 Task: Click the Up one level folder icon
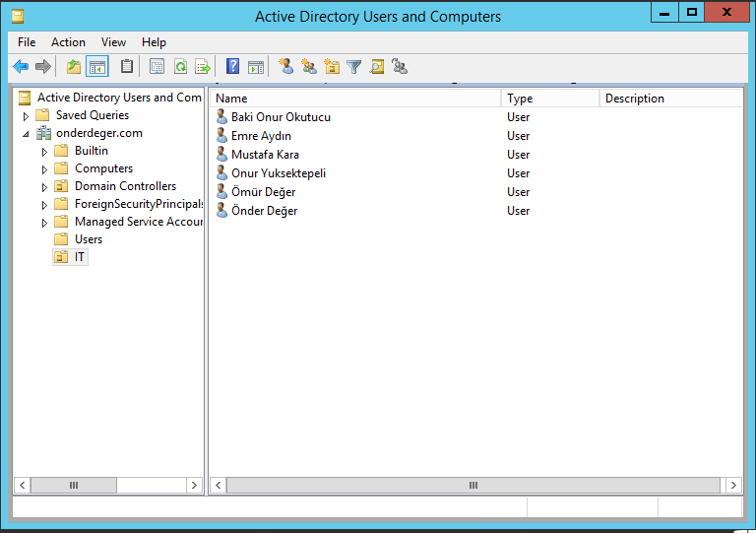pyautogui.click(x=74, y=67)
